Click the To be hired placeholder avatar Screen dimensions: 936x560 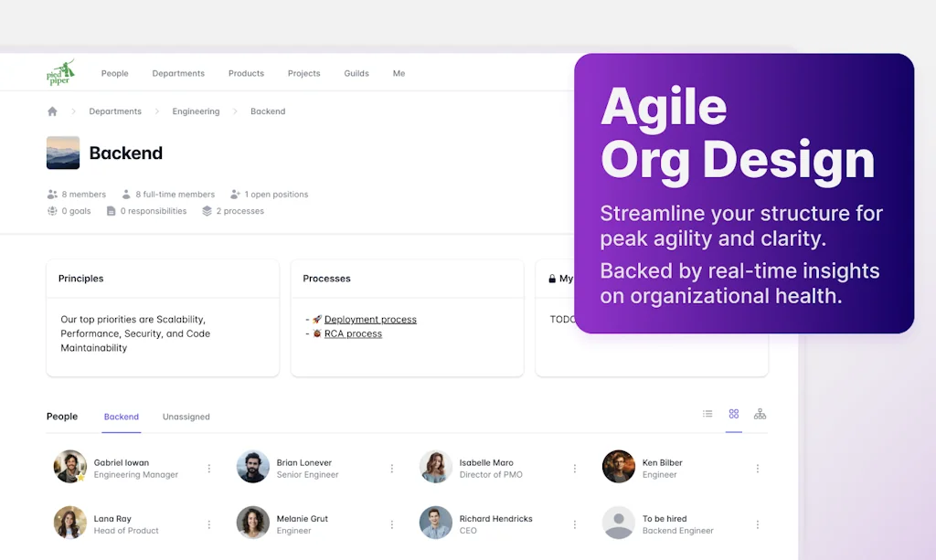[x=618, y=523]
